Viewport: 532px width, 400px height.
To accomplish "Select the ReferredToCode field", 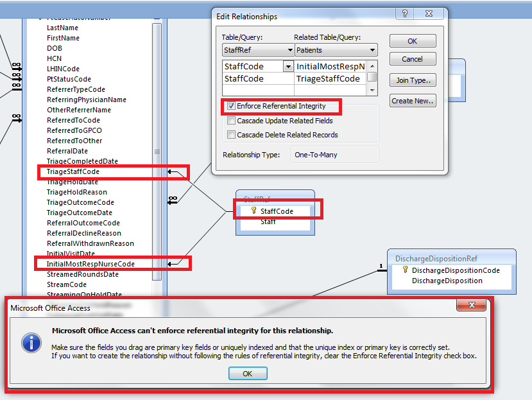I will [x=73, y=120].
